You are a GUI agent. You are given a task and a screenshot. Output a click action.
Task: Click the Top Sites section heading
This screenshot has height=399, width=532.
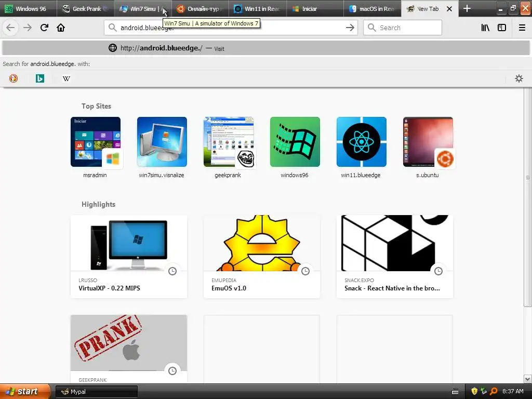(x=96, y=106)
